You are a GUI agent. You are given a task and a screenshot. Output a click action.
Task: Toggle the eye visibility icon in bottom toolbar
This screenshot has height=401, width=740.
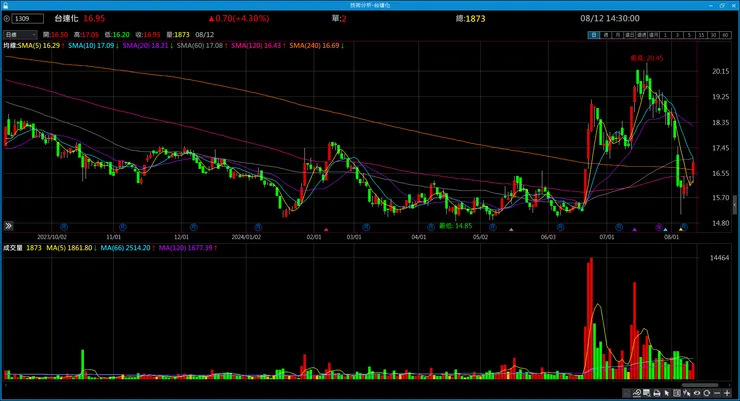tap(697, 393)
